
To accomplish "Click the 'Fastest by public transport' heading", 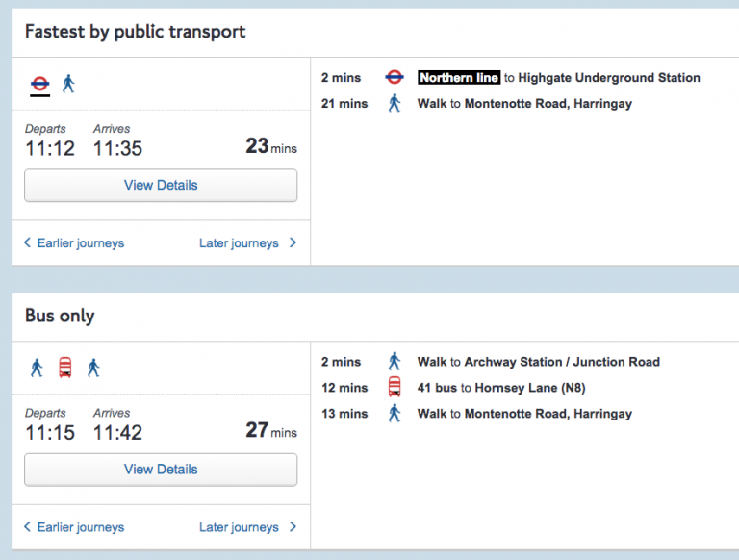I will [x=135, y=32].
